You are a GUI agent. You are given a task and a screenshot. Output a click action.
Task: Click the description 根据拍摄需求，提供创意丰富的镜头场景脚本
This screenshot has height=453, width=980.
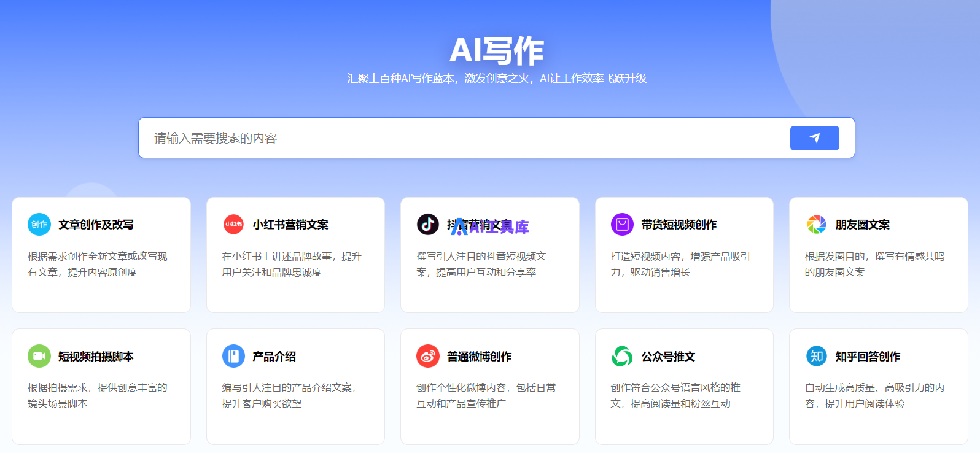point(98,395)
